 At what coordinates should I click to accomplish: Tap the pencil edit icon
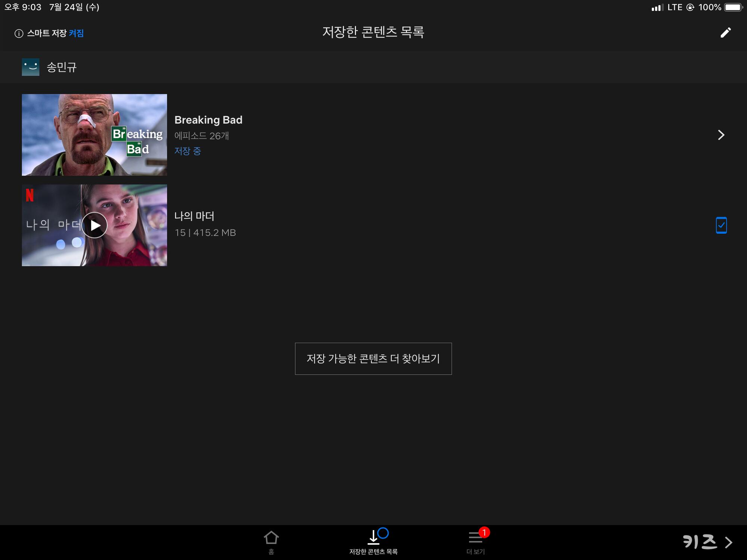725,33
